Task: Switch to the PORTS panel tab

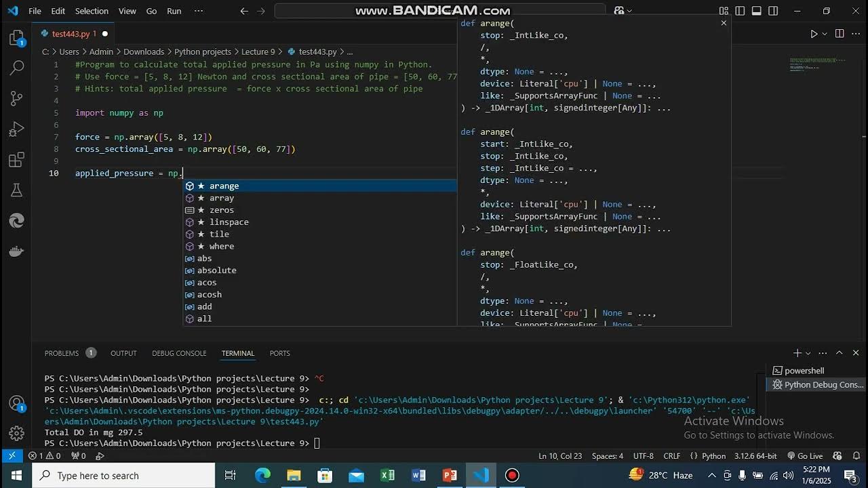Action: tap(279, 353)
